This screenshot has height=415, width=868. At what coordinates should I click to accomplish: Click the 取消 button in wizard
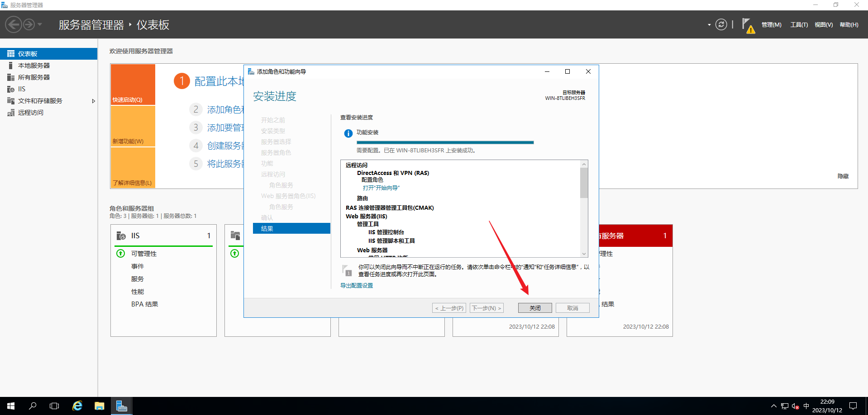pos(572,308)
